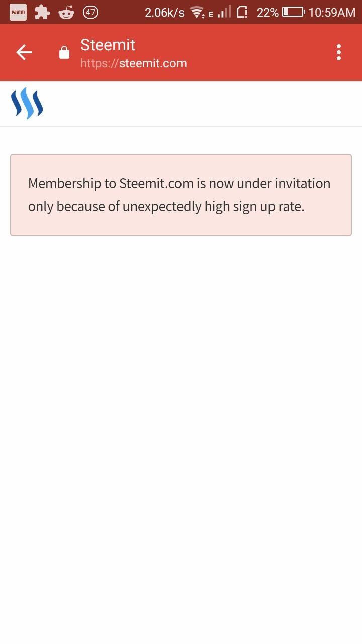Tap the https://steemit.com URL text
Screen dimensions: 362x644
pos(134,63)
